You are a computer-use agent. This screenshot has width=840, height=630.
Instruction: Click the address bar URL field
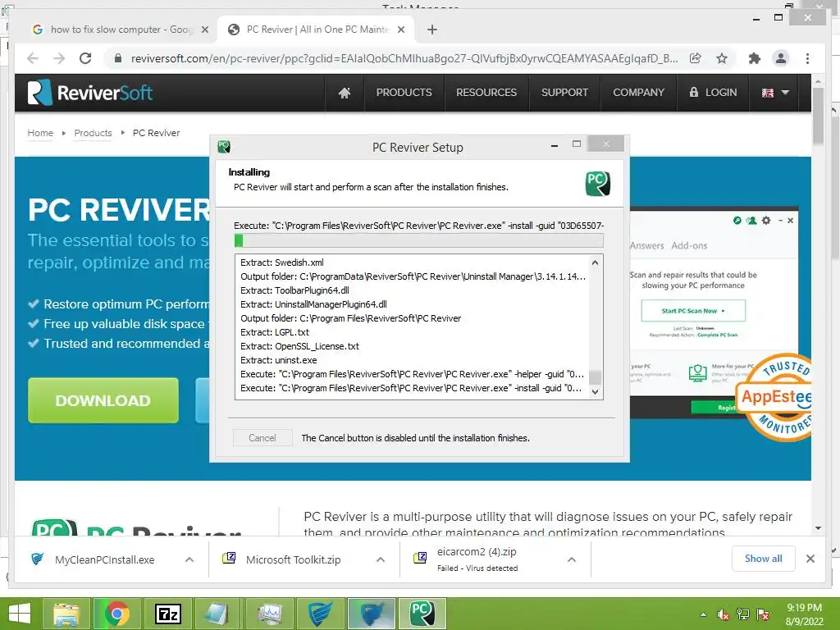[x=404, y=58]
